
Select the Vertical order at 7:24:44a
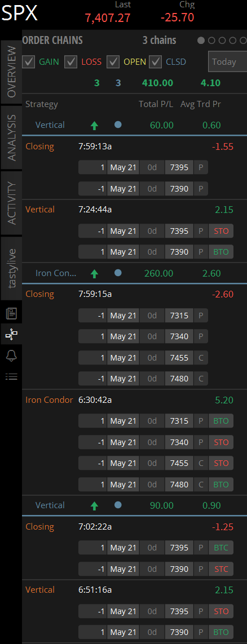(x=134, y=210)
